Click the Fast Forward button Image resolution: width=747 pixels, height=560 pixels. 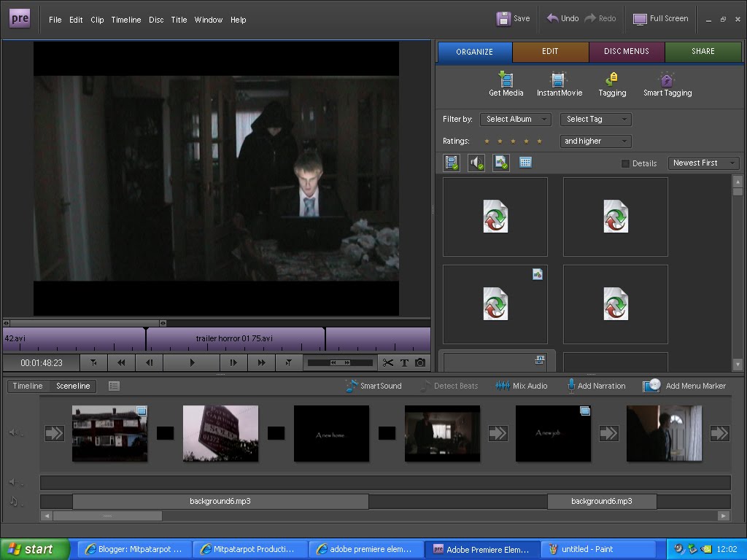coord(261,363)
